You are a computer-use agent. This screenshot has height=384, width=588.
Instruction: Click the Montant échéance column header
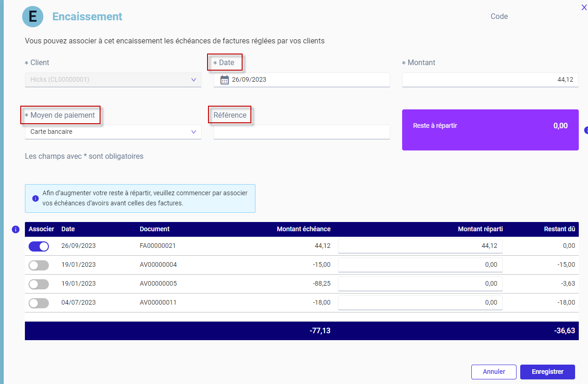tap(303, 229)
